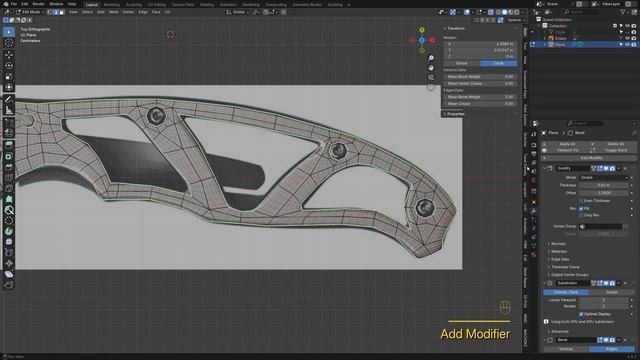Select Catmull-Clark subdivision type
This screenshot has height=360, width=640.
566,292
